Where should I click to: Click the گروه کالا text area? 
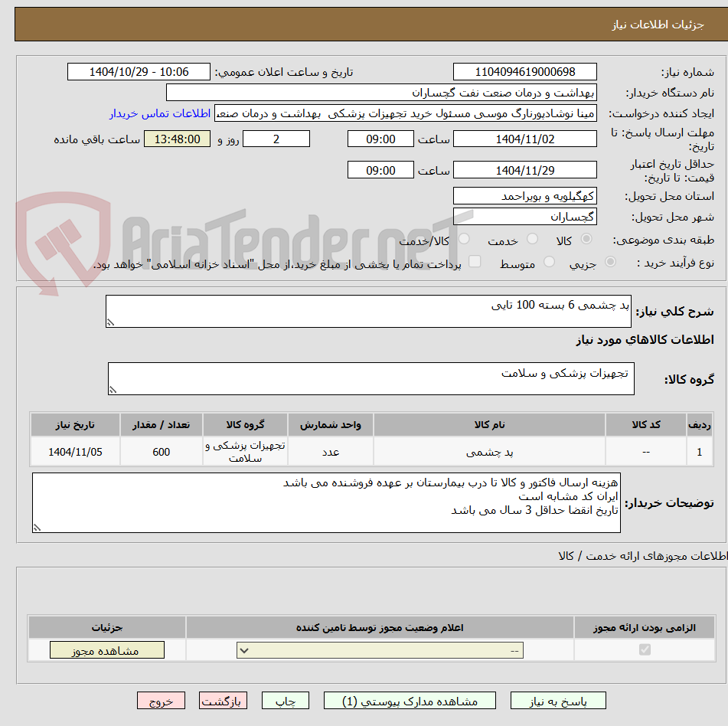pos(371,378)
